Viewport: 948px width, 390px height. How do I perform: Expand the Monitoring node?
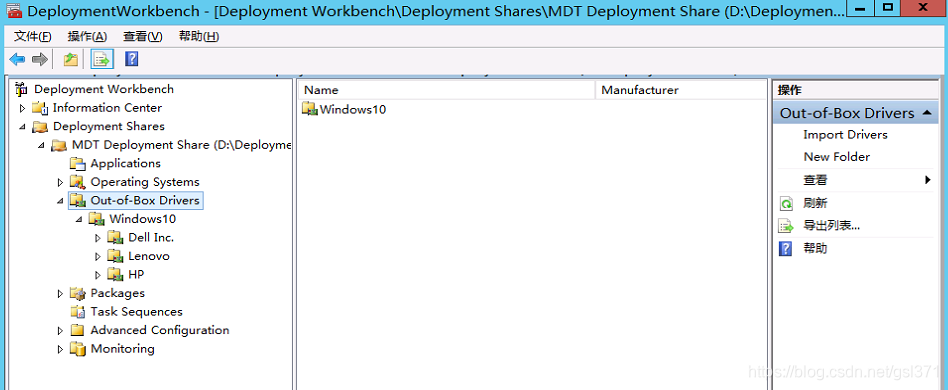tap(60, 349)
